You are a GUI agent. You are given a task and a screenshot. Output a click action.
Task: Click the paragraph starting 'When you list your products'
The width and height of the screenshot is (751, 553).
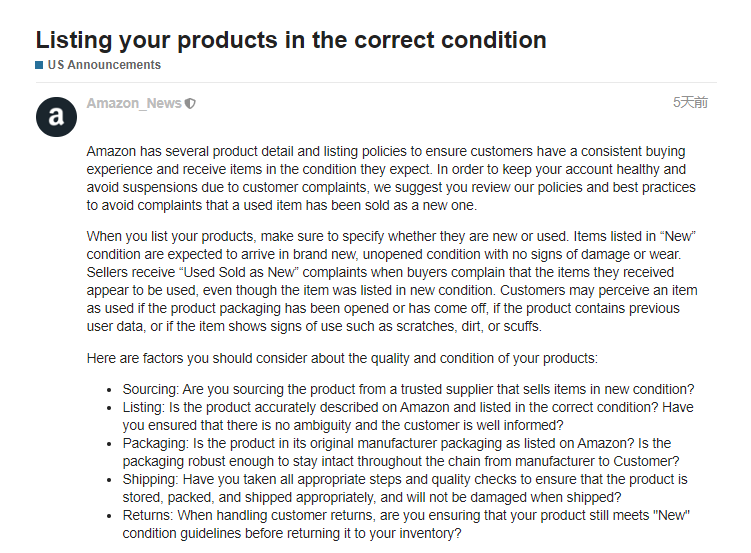pos(392,281)
